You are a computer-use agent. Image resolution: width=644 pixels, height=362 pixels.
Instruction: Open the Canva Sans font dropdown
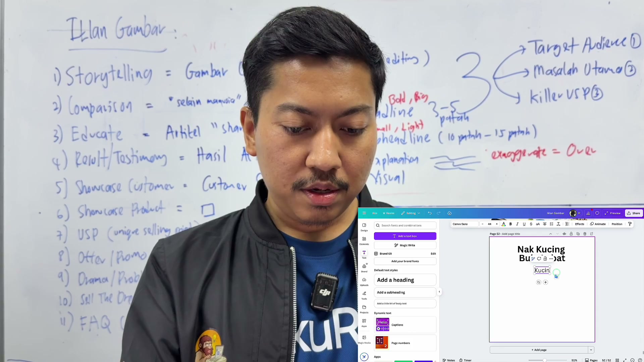click(465, 224)
